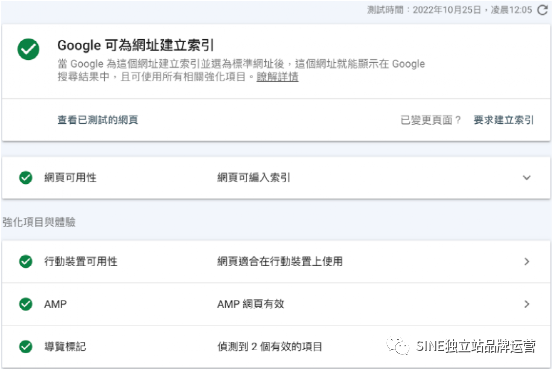Viewport: 553px width, 371px height.
Task: Click the heading Google 可為網址建立索引
Action: [x=136, y=45]
